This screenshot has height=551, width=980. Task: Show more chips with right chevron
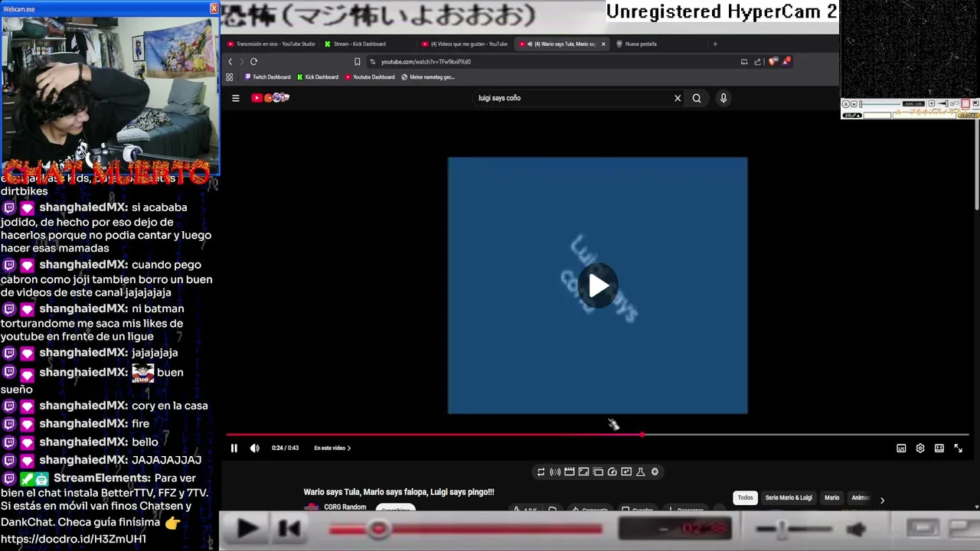[882, 500]
